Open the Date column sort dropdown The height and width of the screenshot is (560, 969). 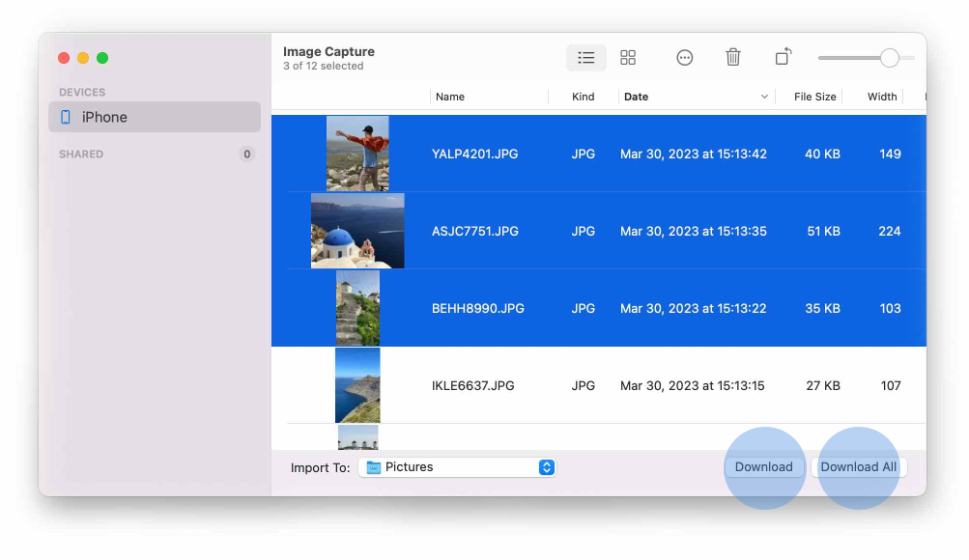click(x=764, y=97)
